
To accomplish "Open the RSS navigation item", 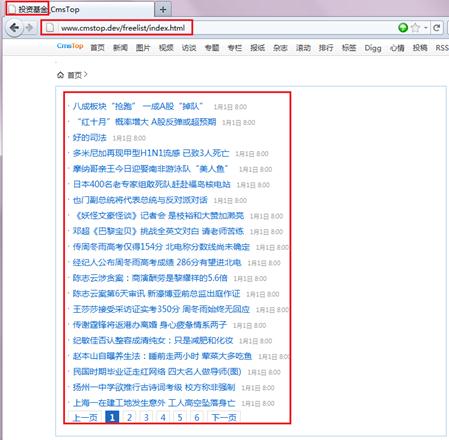I will 442,48.
